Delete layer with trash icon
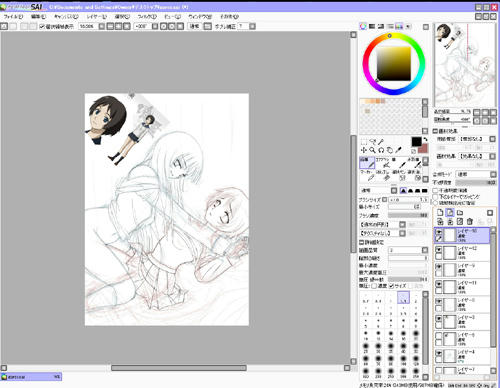 pyautogui.click(x=470, y=221)
